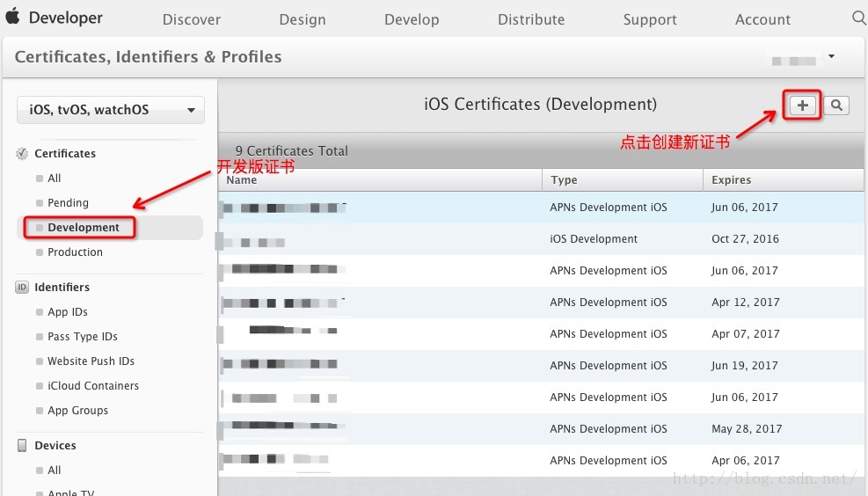Show All devices under Devices
The height and width of the screenshot is (496, 868).
pyautogui.click(x=55, y=470)
